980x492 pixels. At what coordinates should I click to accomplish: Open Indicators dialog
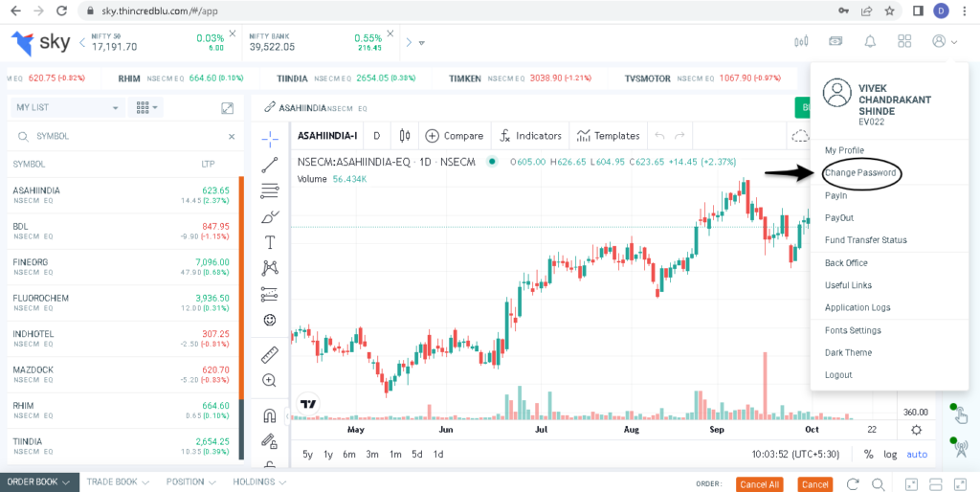(530, 136)
